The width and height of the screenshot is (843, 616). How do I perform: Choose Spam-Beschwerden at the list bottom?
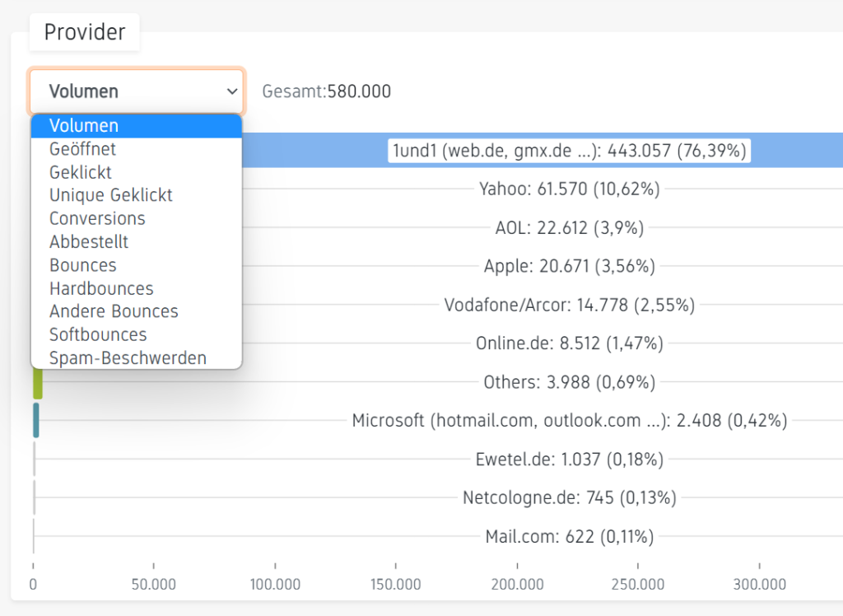[x=128, y=358]
